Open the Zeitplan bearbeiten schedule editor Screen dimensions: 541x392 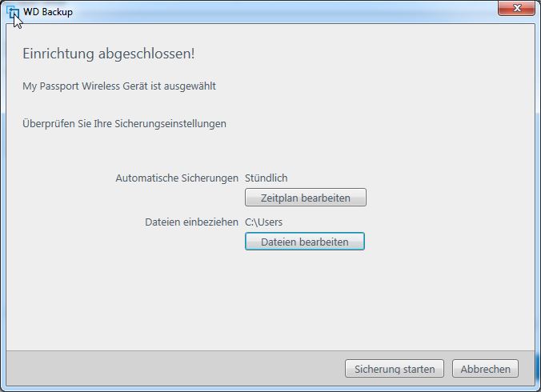(x=306, y=198)
